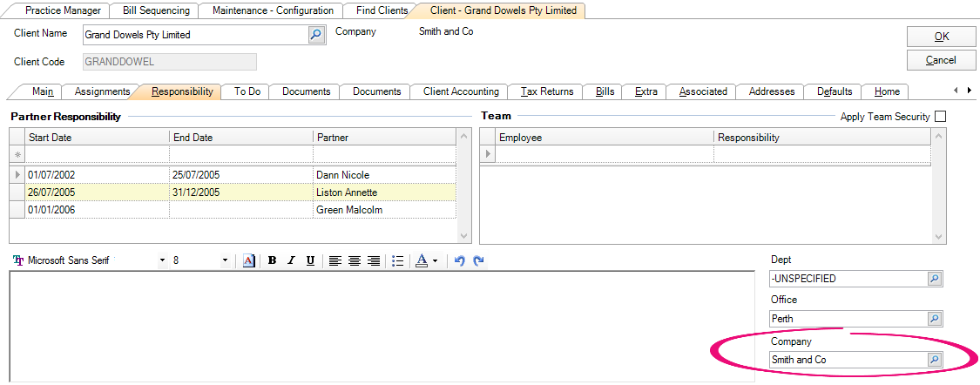Image resolution: width=980 pixels, height=385 pixels.
Task: Insert bullet list in notes
Action: tap(398, 260)
